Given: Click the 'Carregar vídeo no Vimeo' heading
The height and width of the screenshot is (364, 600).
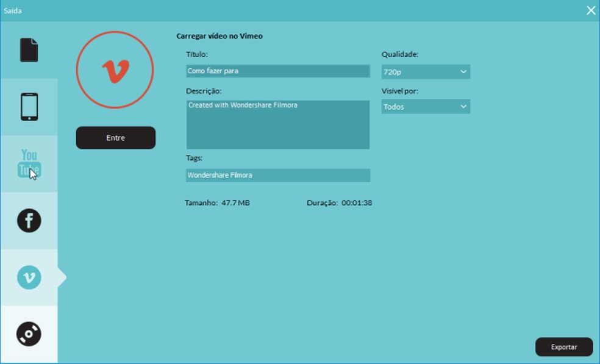Looking at the screenshot, I should coord(220,36).
